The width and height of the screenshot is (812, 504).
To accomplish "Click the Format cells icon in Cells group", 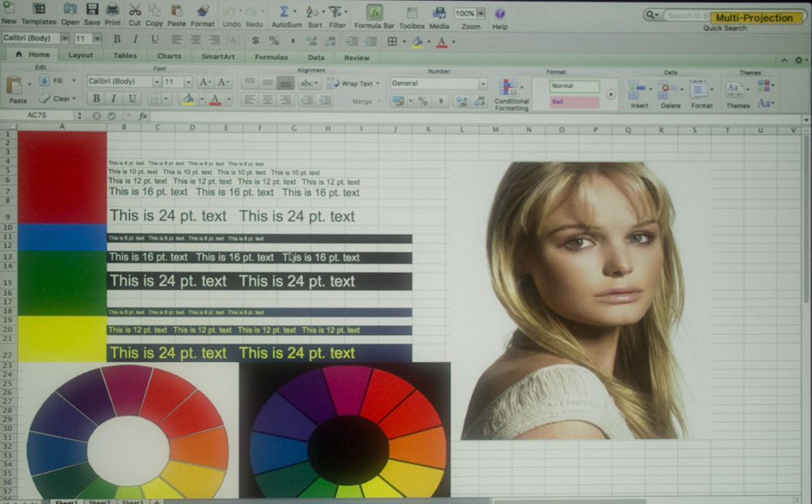I will point(699,89).
